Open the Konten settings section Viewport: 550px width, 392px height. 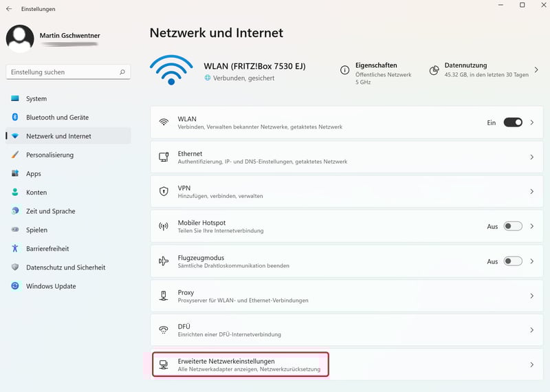click(x=36, y=193)
